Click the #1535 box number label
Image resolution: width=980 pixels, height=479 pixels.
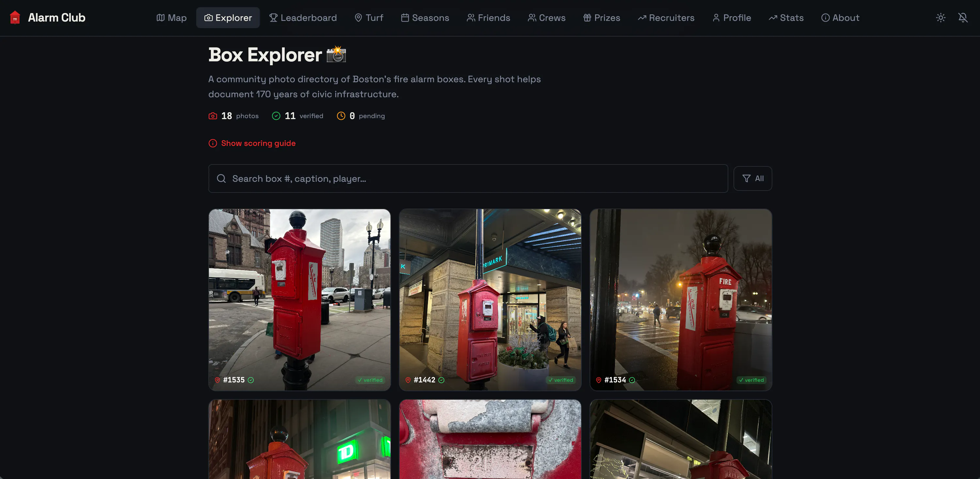click(x=234, y=380)
